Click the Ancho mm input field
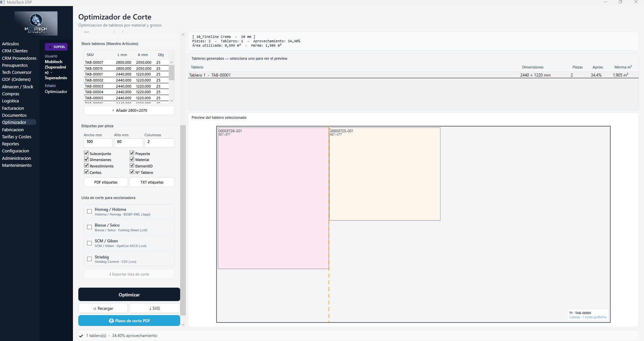 98,142
